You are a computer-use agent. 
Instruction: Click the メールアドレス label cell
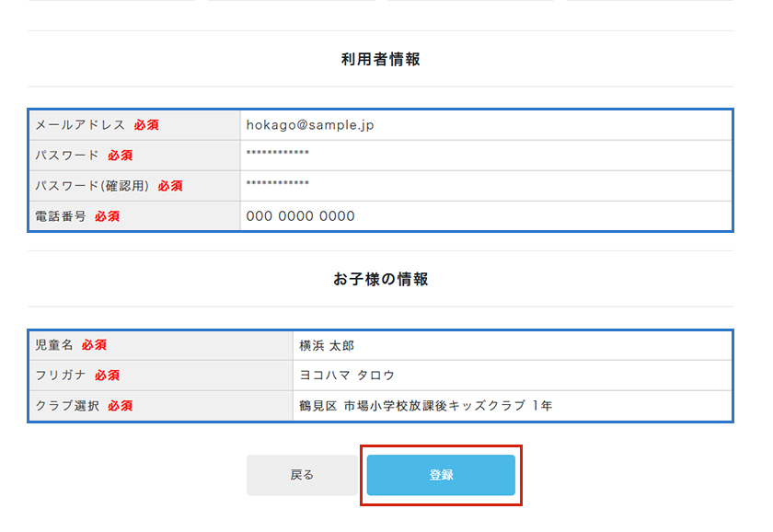[134, 125]
